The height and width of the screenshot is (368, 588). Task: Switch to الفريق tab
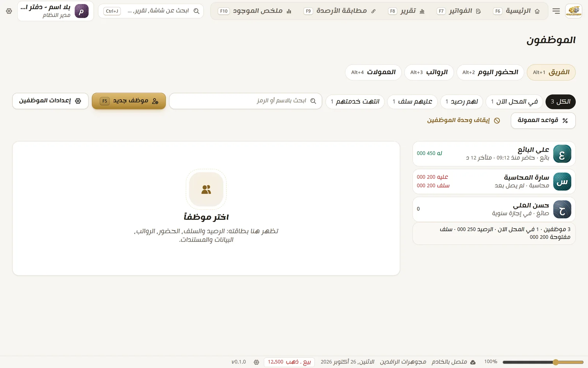pyautogui.click(x=551, y=72)
